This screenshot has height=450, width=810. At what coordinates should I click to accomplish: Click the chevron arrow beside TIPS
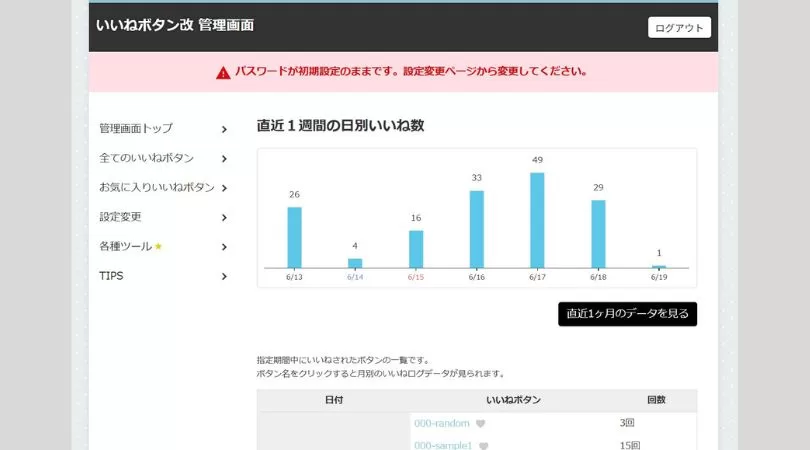[224, 277]
